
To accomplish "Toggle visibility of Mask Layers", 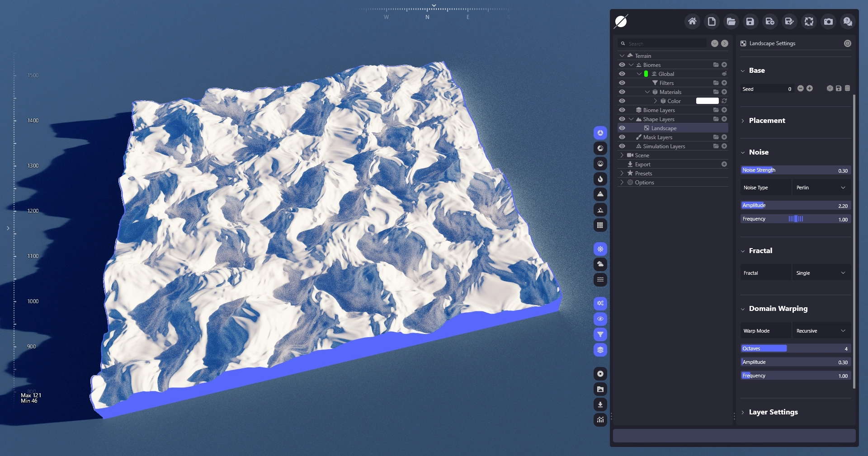I will pos(622,137).
